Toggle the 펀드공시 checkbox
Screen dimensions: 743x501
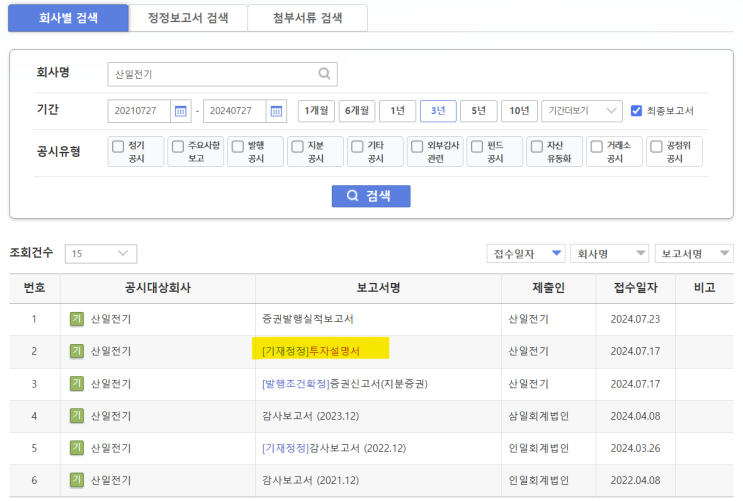coord(477,146)
